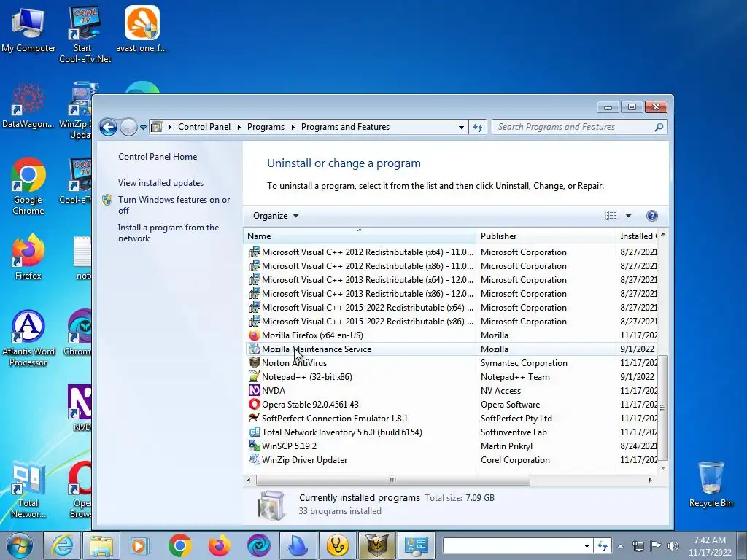747x560 pixels.
Task: Select Mozilla Firefox (x64 en-US) entry
Action: click(x=452, y=335)
